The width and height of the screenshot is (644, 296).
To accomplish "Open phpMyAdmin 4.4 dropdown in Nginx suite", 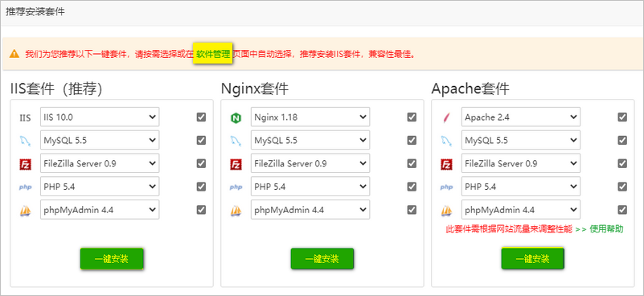I will click(x=310, y=210).
